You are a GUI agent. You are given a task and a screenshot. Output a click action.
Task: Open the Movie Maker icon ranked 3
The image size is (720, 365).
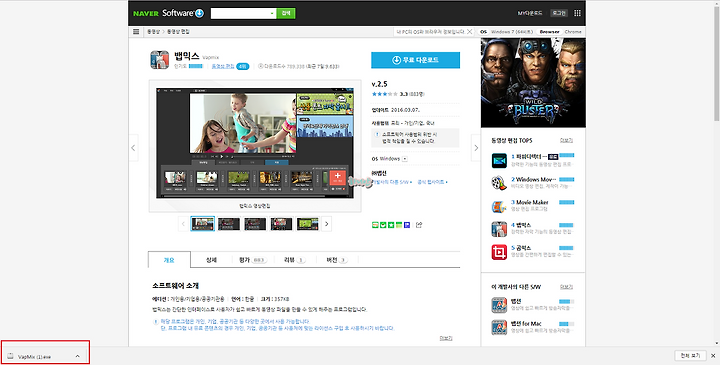click(x=499, y=206)
